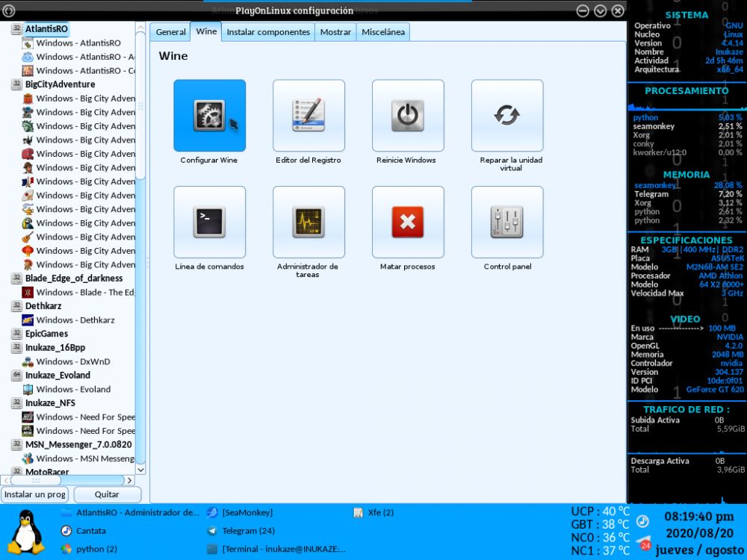
Task: Click the Instalar un prog button
Action: [35, 494]
